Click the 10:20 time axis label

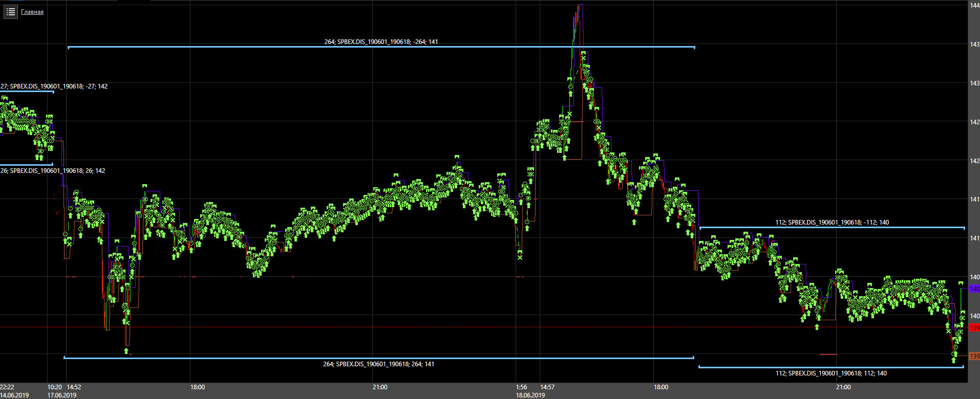54,387
